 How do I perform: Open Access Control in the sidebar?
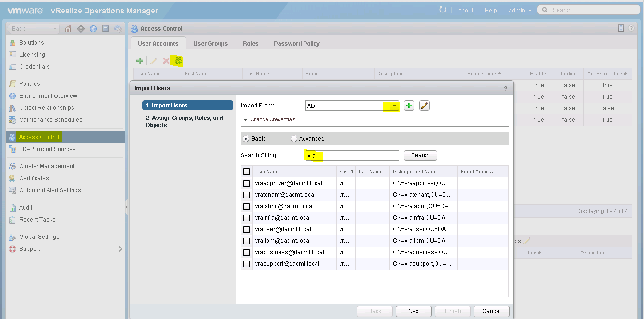(x=65, y=137)
